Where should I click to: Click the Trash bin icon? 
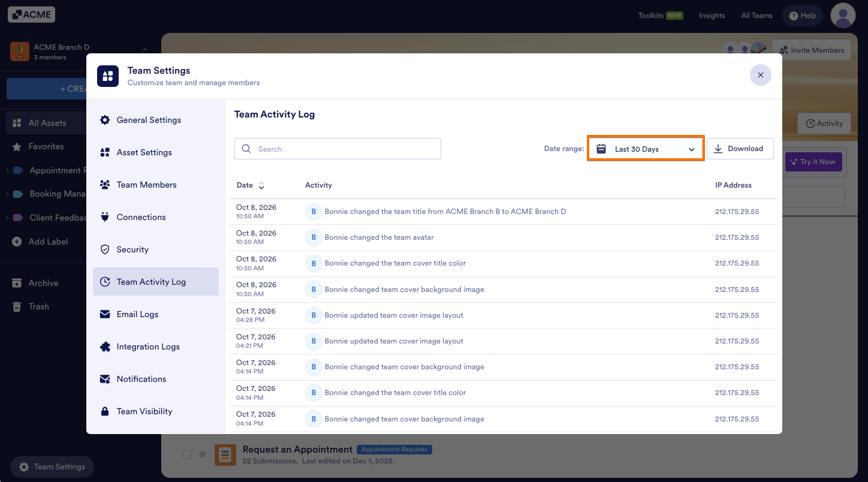coord(17,306)
